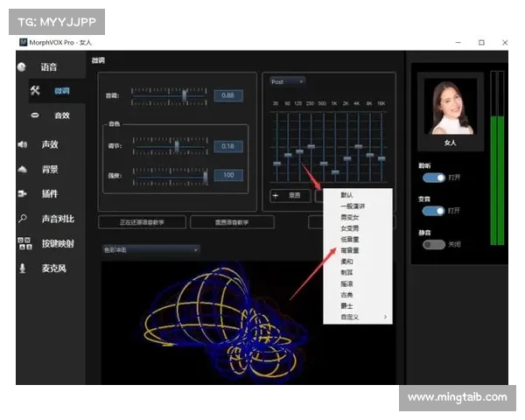This screenshot has width=525, height=420.
Task: Click the 16K equalizer band slider
Action: 381,158
